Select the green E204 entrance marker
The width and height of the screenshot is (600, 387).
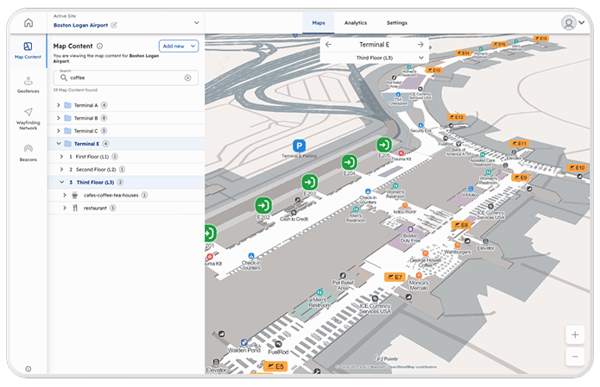click(x=349, y=162)
